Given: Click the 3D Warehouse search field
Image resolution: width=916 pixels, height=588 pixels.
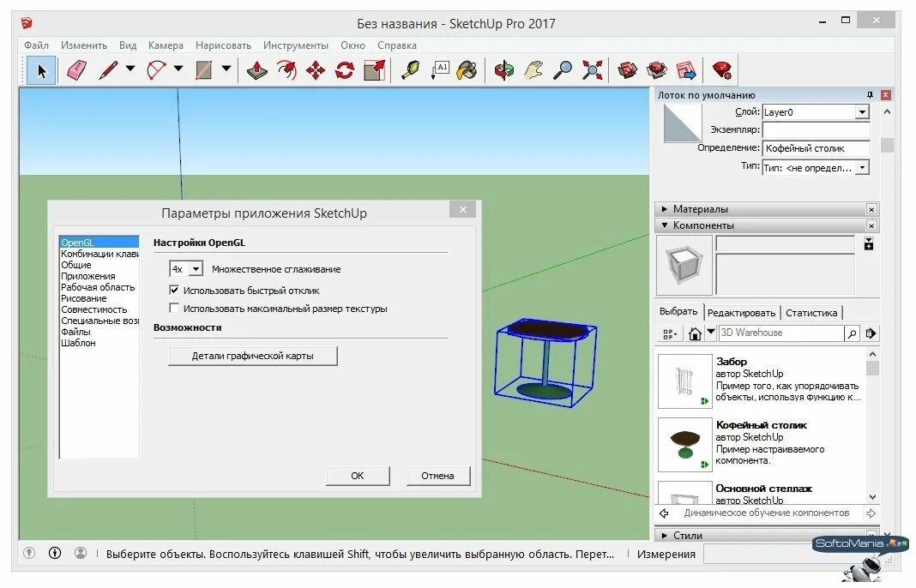Looking at the screenshot, I should pyautogui.click(x=781, y=333).
